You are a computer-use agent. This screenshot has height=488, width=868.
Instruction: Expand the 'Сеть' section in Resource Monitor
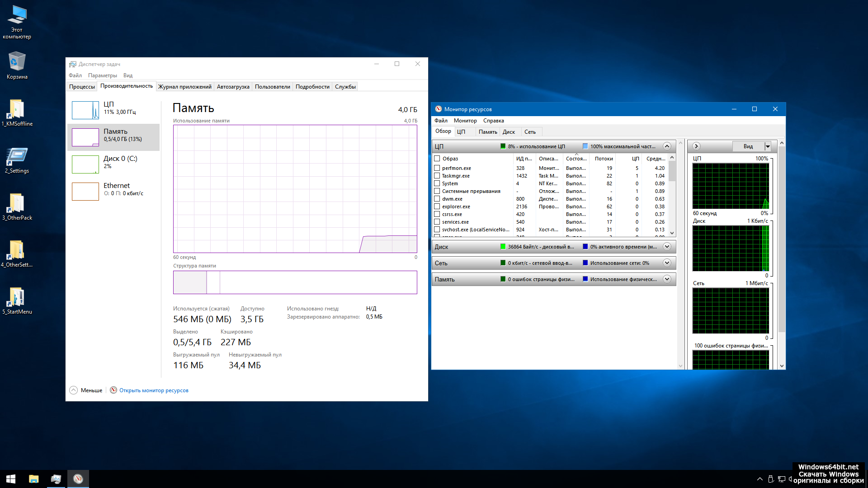[x=666, y=263]
